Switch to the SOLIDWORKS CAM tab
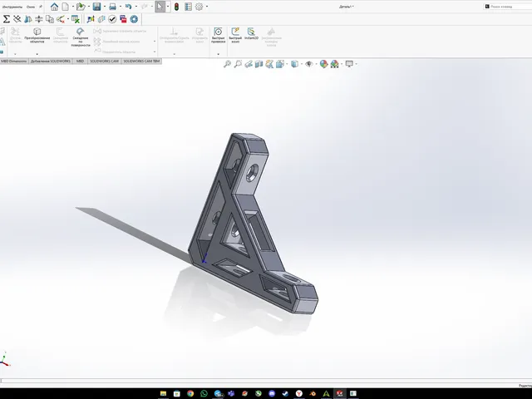Screen dimensions: 532x399 click(x=104, y=61)
